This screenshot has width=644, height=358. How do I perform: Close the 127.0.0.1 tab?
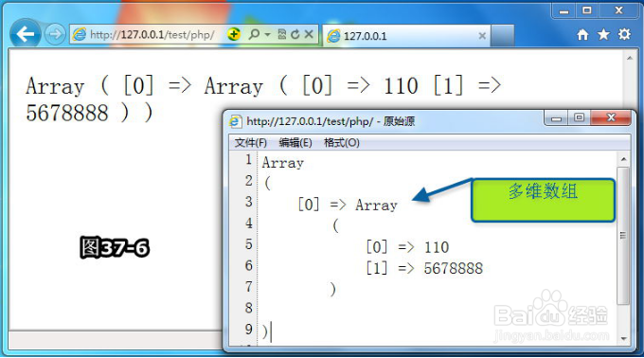(482, 36)
